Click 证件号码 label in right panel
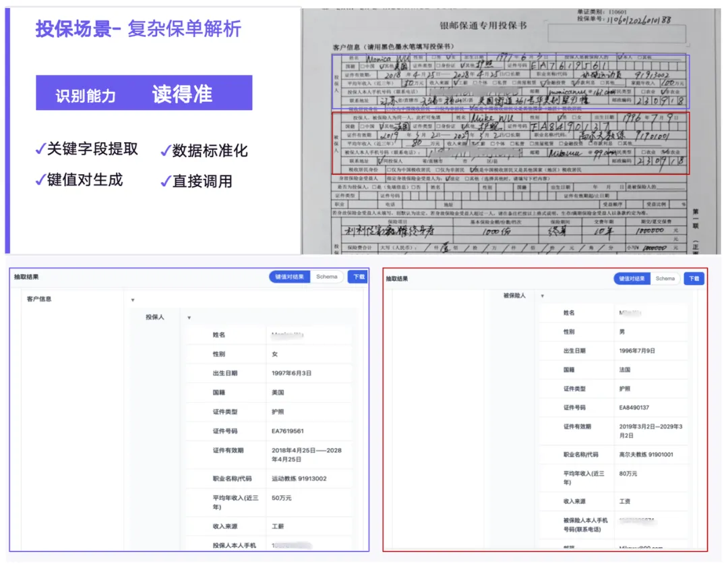 [574, 407]
